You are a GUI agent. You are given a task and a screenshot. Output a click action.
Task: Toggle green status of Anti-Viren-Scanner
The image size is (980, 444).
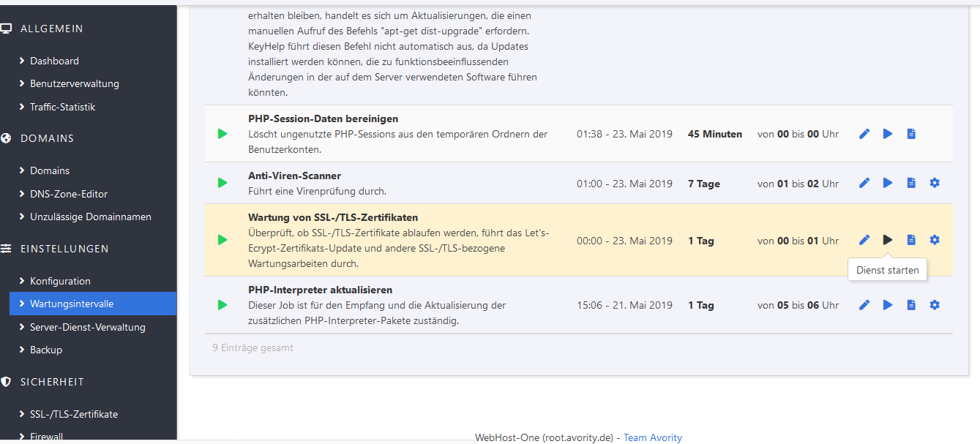222,183
